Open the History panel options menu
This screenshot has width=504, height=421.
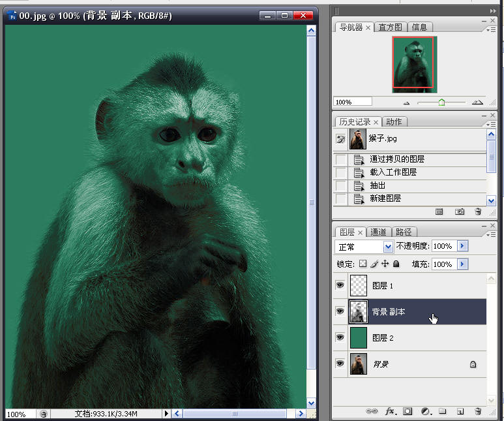[x=491, y=124]
